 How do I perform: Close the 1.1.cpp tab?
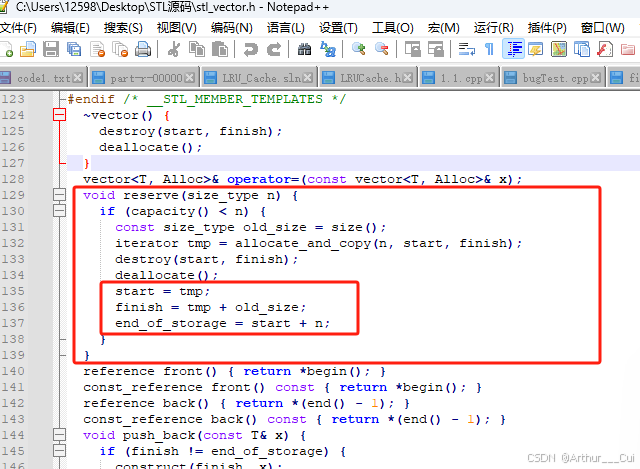490,78
